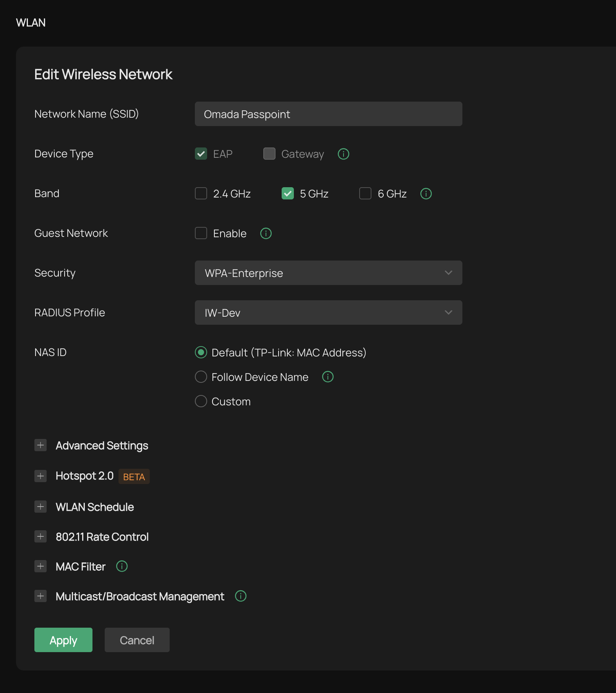Uncheck the 5 GHz band checkbox
This screenshot has width=616, height=693.
pyautogui.click(x=288, y=193)
